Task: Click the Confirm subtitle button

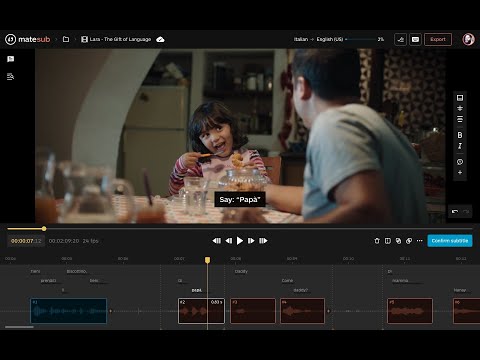Action: click(x=450, y=241)
